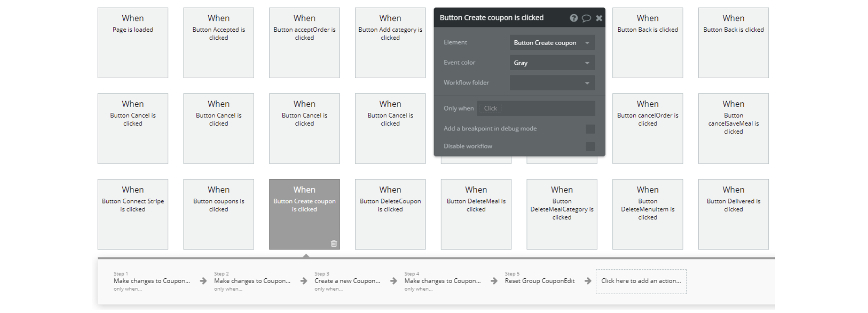Click here to add an action
The width and height of the screenshot is (868, 313).
(x=641, y=281)
